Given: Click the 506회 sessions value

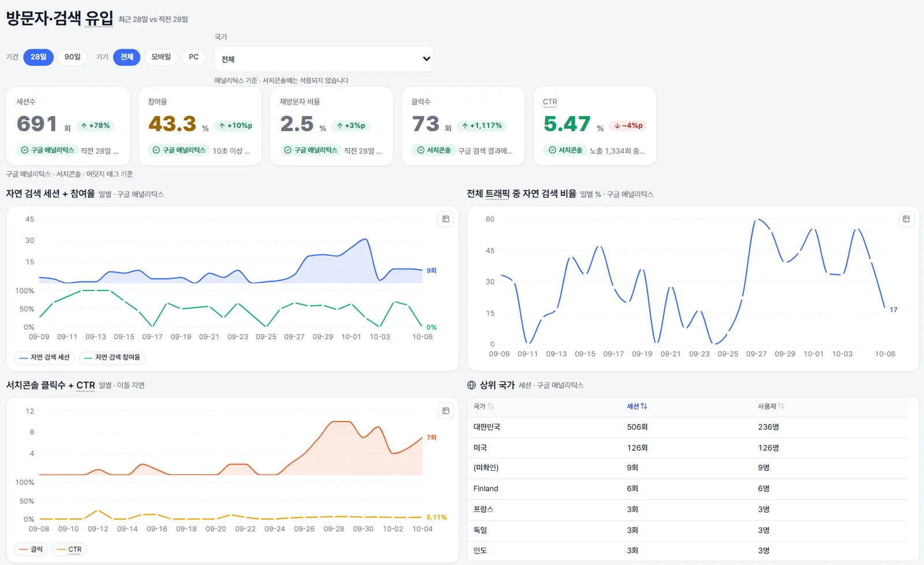Looking at the screenshot, I should (x=637, y=428).
